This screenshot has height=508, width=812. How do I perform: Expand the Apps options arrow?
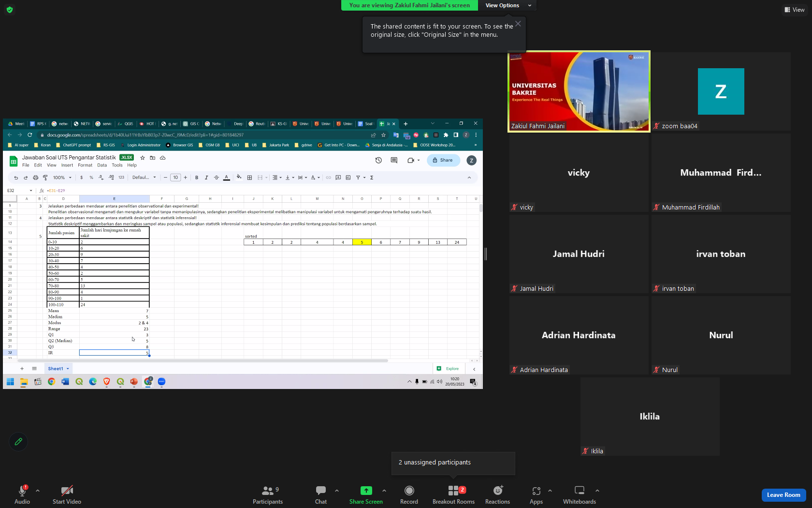550,491
